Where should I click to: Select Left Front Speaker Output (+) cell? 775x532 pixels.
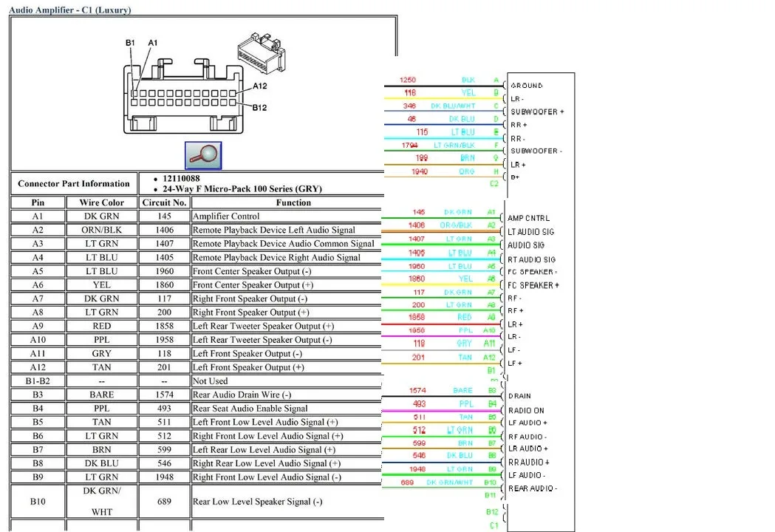coord(288,367)
